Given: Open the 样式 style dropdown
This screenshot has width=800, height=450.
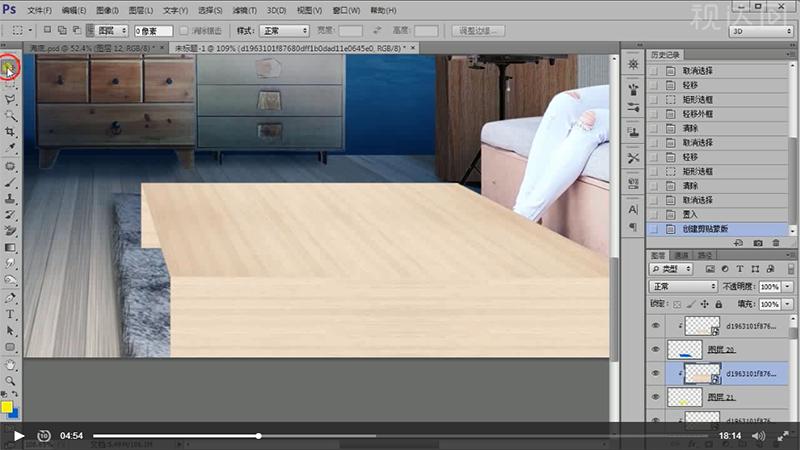Looking at the screenshot, I should point(284,31).
